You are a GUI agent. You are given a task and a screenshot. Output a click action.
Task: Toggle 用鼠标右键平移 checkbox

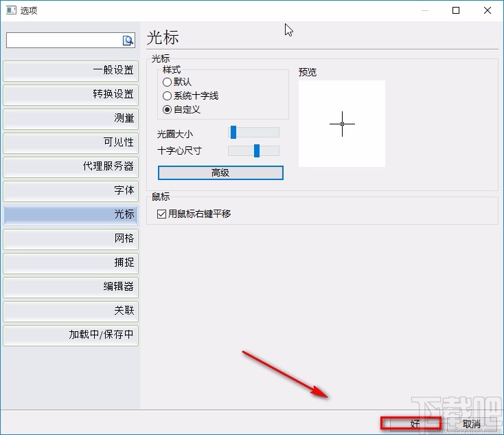[x=162, y=214]
